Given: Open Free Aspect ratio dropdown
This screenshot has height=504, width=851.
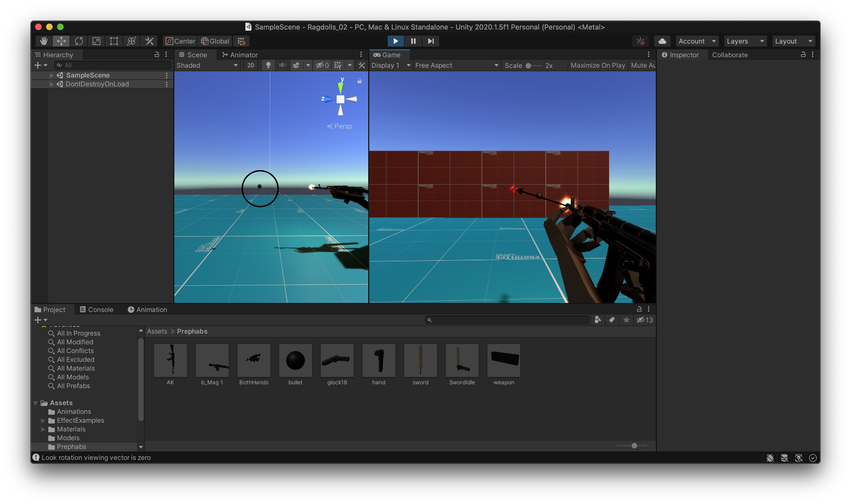Looking at the screenshot, I should pyautogui.click(x=457, y=65).
